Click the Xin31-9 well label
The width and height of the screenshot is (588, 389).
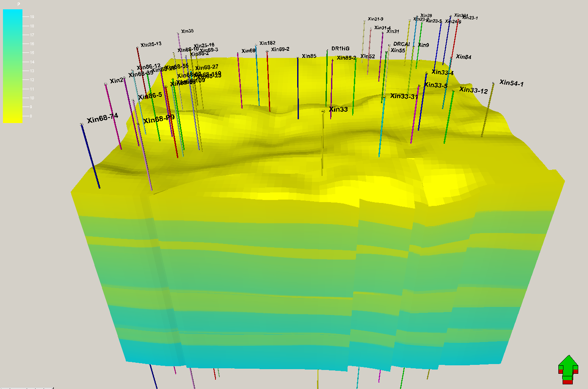[375, 19]
